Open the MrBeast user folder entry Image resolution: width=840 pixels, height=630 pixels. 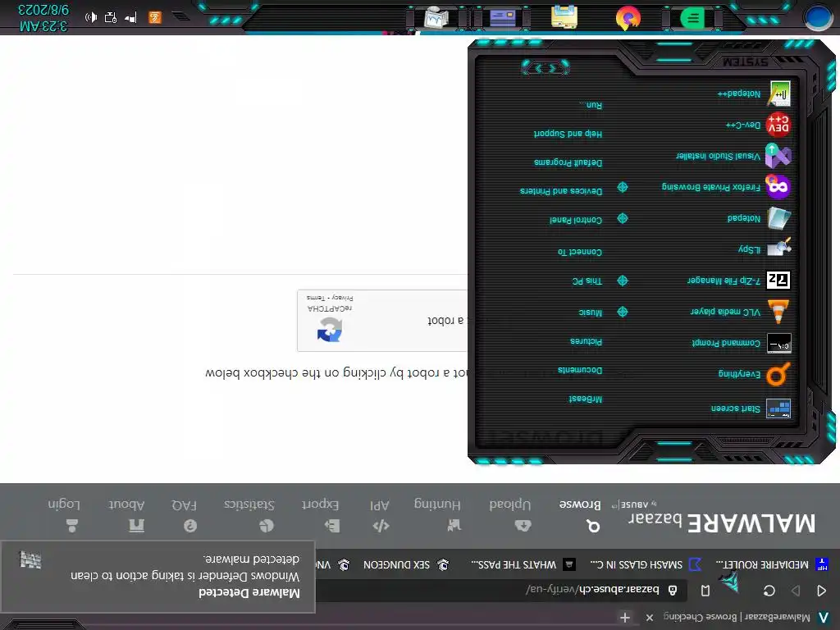586,399
